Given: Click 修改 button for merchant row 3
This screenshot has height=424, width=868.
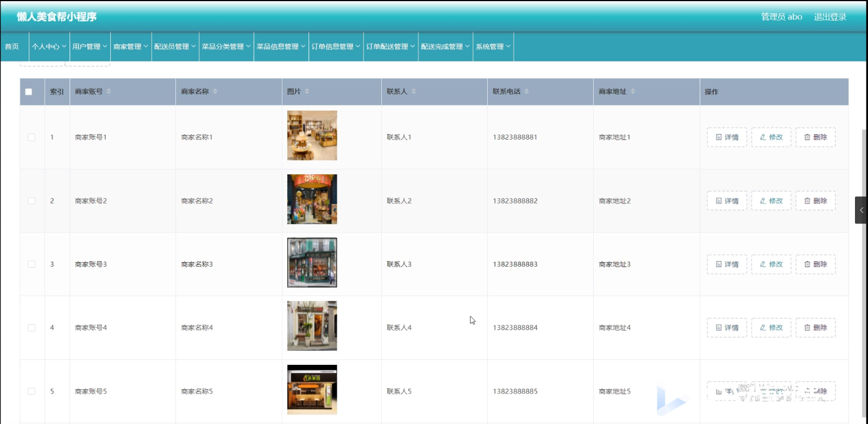Looking at the screenshot, I should [771, 264].
